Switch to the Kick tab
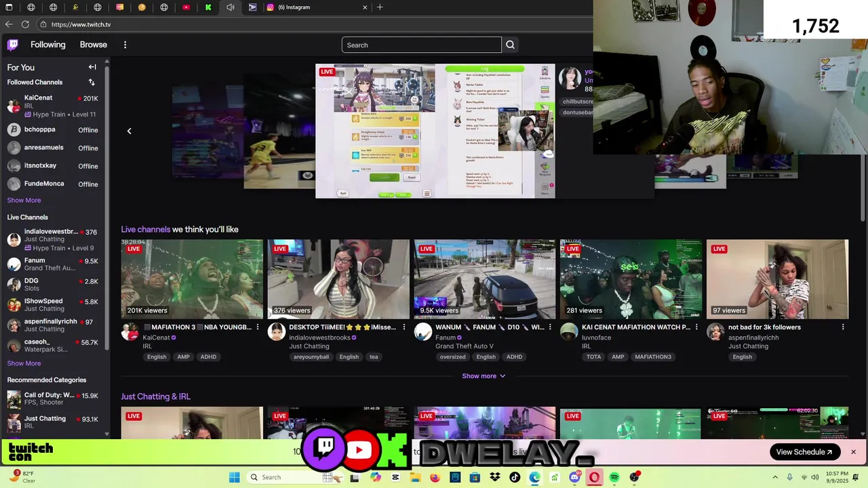Image resolution: width=868 pixels, height=488 pixels. pyautogui.click(x=208, y=7)
